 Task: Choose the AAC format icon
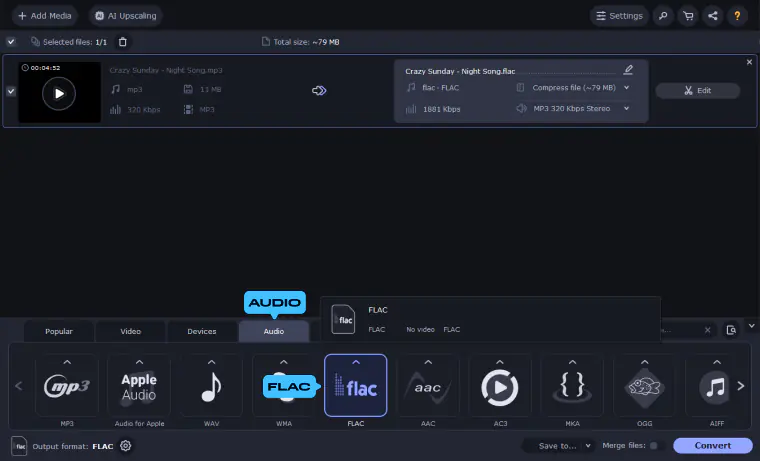pyautogui.click(x=428, y=387)
